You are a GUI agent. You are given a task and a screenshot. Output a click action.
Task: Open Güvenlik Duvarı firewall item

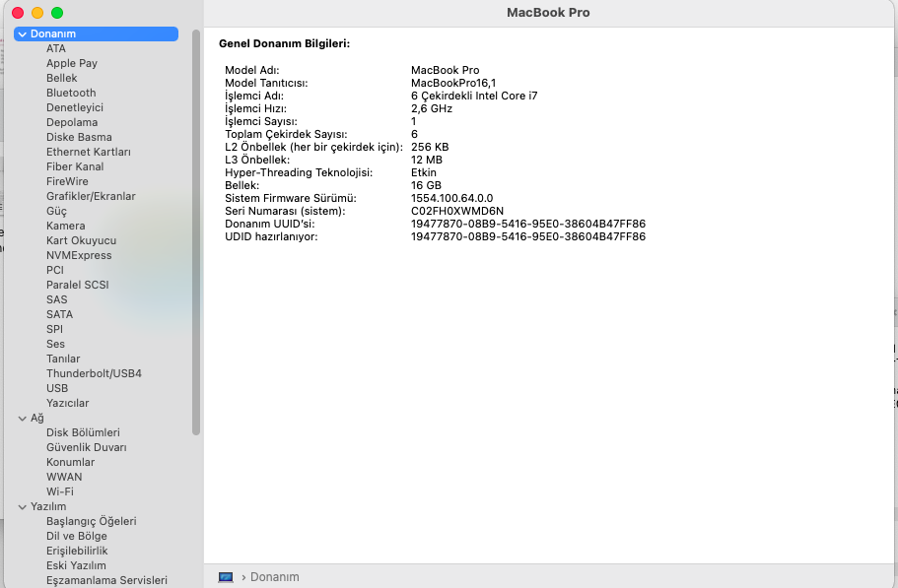point(86,447)
